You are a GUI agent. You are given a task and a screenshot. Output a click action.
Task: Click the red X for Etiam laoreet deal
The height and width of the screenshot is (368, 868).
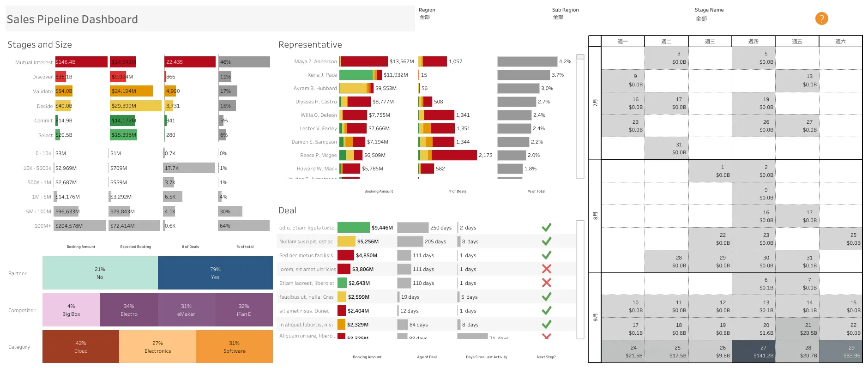(x=547, y=283)
